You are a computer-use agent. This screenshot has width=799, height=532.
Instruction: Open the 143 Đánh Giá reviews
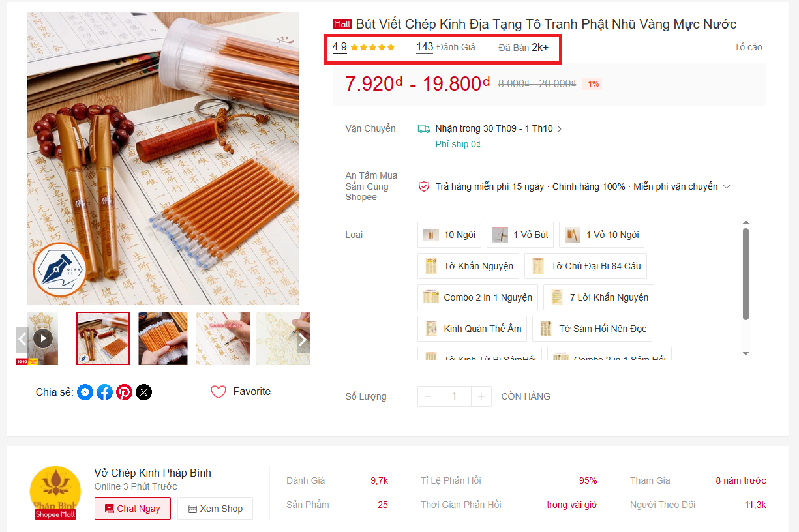pos(445,47)
